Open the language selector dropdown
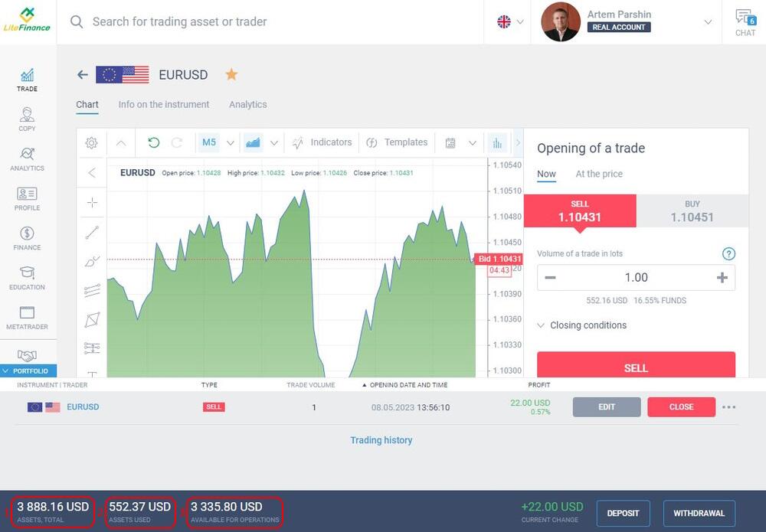766x532 pixels. click(510, 22)
